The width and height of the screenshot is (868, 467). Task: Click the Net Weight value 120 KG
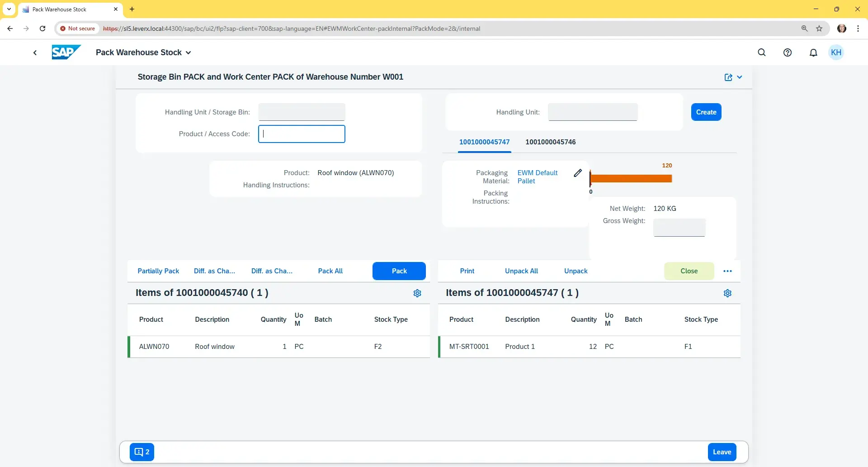click(x=665, y=209)
